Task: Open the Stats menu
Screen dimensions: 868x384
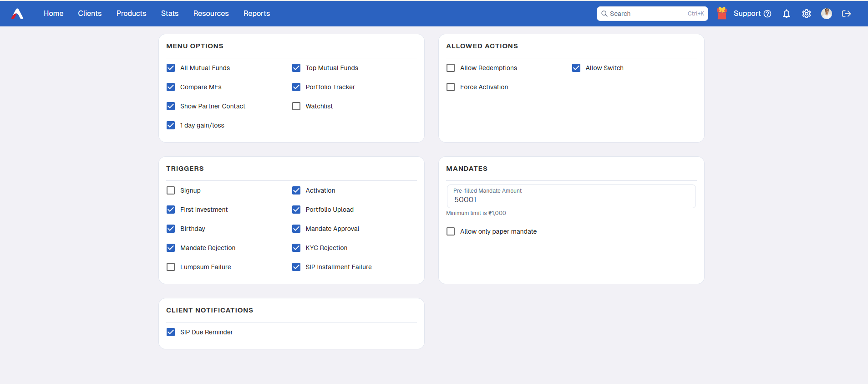Action: coord(170,14)
